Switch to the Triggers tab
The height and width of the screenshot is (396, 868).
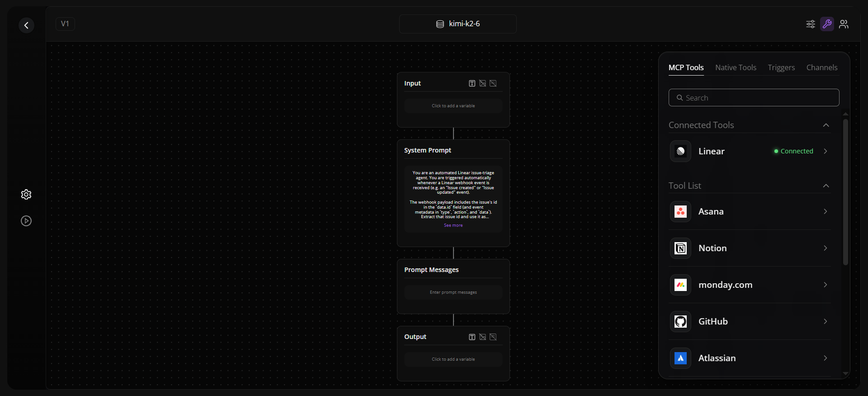781,67
